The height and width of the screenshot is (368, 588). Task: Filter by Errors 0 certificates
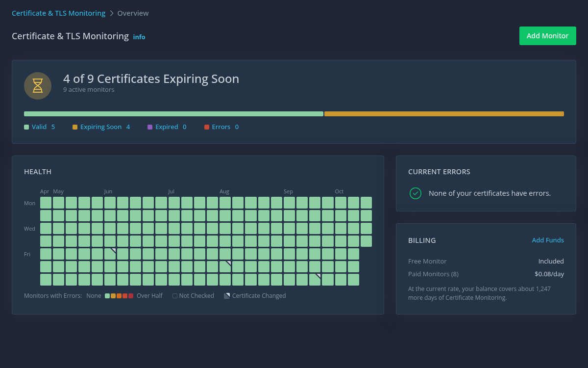click(221, 127)
